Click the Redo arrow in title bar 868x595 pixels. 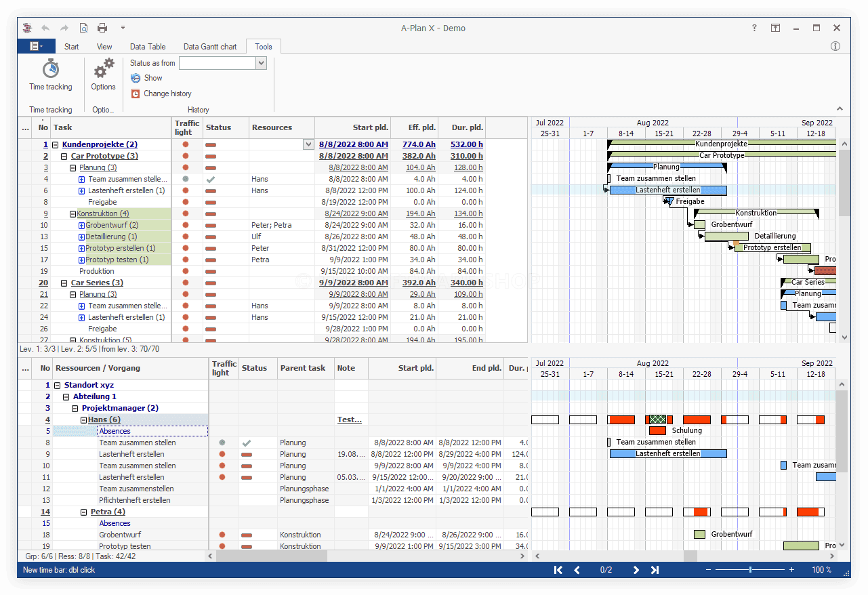tap(64, 28)
